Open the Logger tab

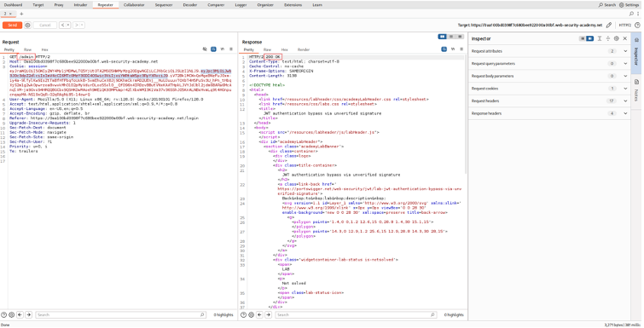point(241,5)
